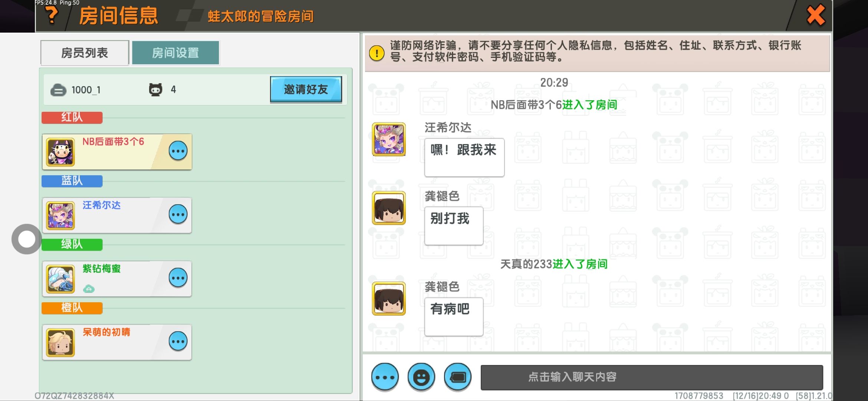This screenshot has width=868, height=401.
Task: Tap 呆萌的初晴 avatar in member list
Action: 60,342
